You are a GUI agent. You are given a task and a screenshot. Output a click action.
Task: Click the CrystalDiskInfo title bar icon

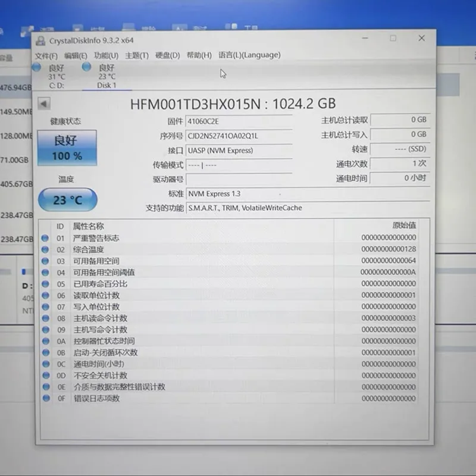point(41,38)
